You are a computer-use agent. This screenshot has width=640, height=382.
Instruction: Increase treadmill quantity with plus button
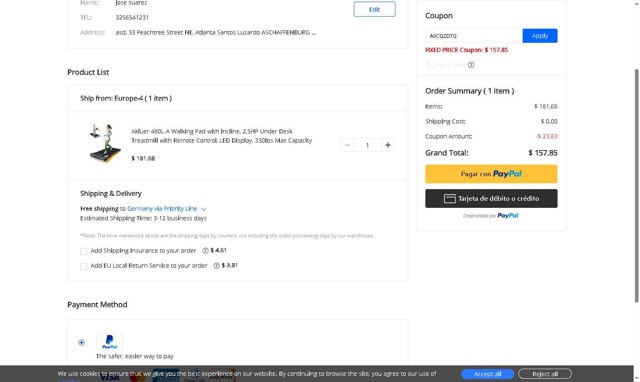388,145
